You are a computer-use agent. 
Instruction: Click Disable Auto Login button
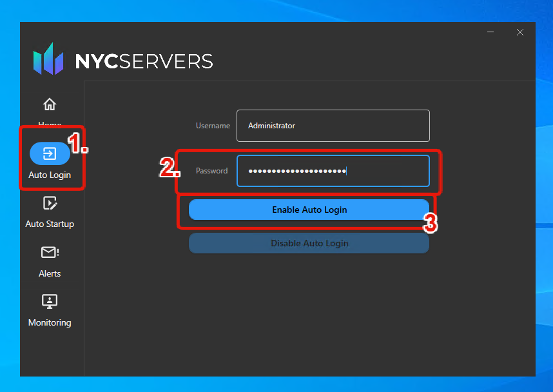pos(309,243)
